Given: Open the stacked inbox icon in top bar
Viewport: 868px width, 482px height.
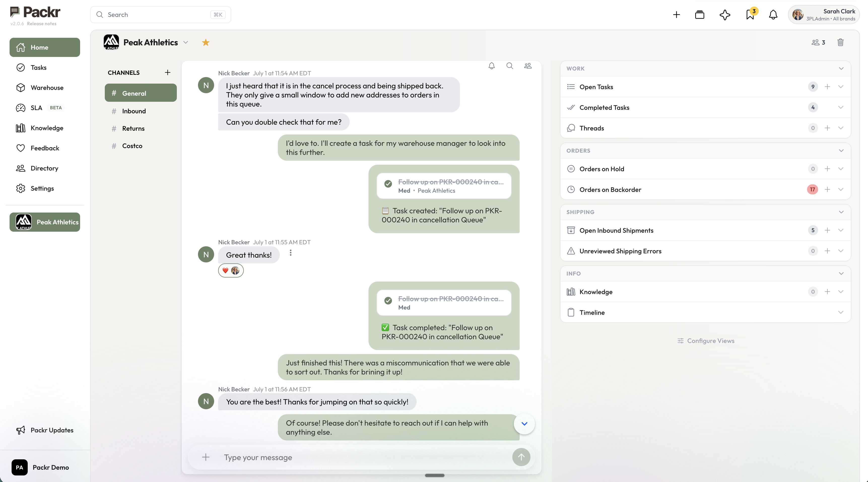Looking at the screenshot, I should pos(699,15).
